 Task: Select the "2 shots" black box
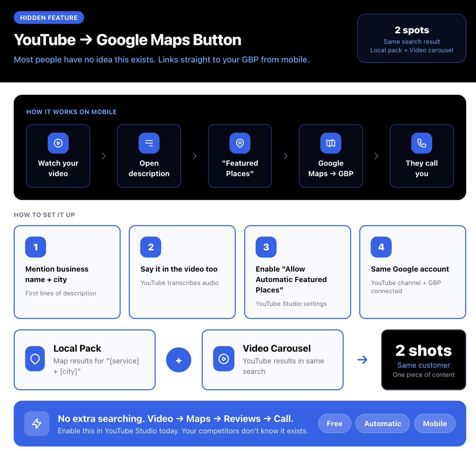pyautogui.click(x=424, y=360)
